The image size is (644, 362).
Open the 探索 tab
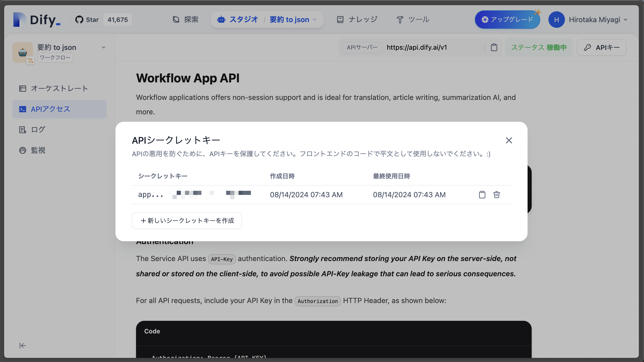tap(185, 20)
